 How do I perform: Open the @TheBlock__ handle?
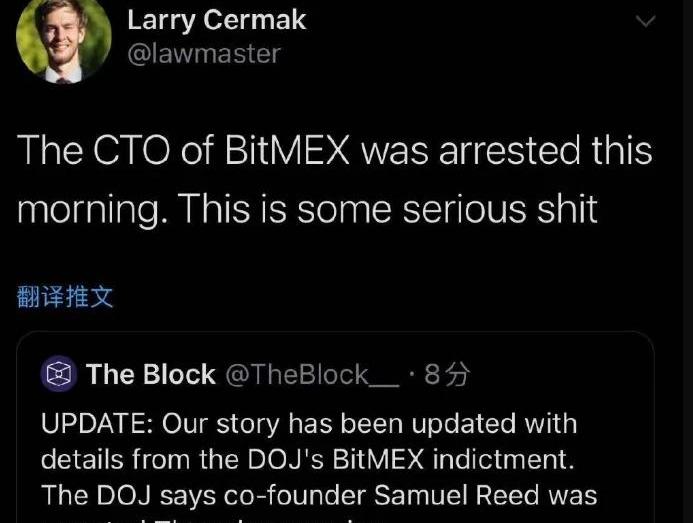click(x=311, y=374)
